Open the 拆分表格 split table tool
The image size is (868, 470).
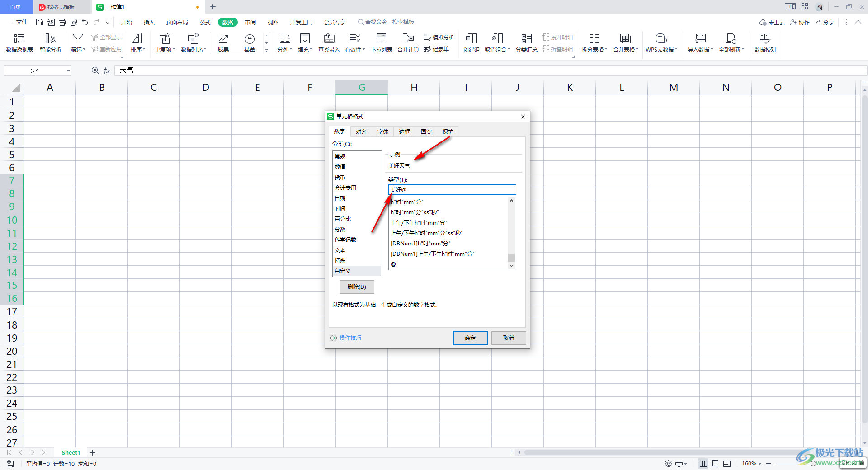[594, 43]
